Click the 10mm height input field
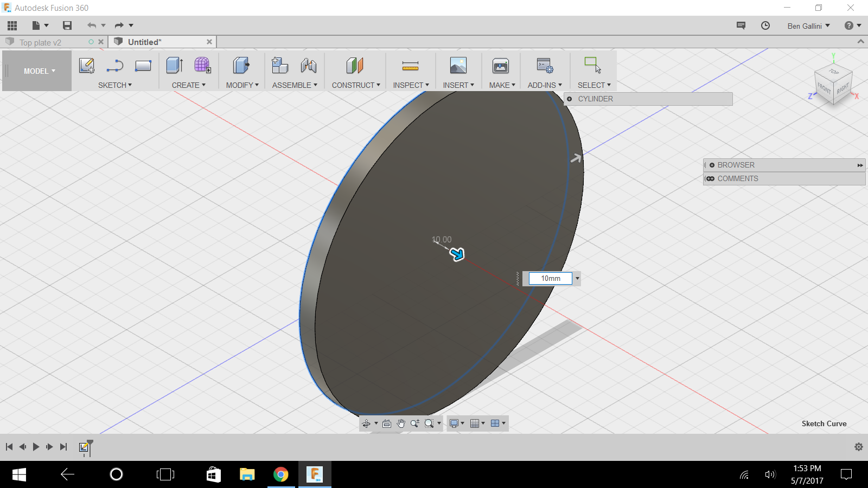 click(551, 278)
